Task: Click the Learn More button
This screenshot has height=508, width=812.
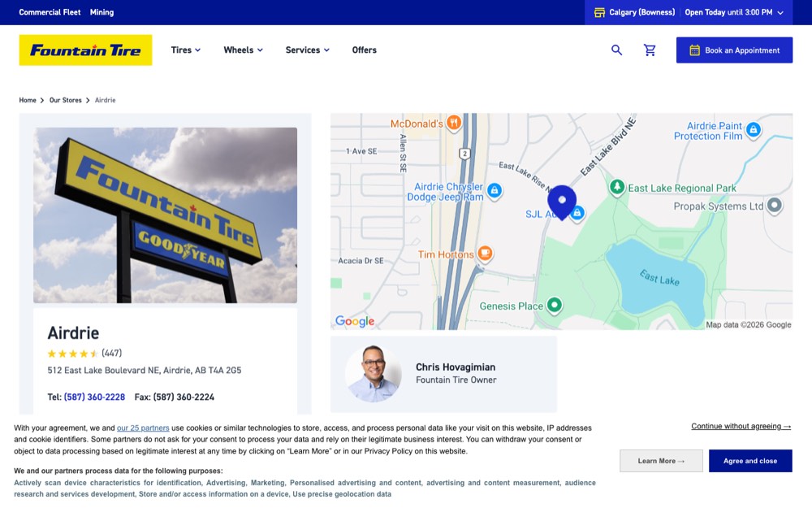Action: pyautogui.click(x=661, y=461)
